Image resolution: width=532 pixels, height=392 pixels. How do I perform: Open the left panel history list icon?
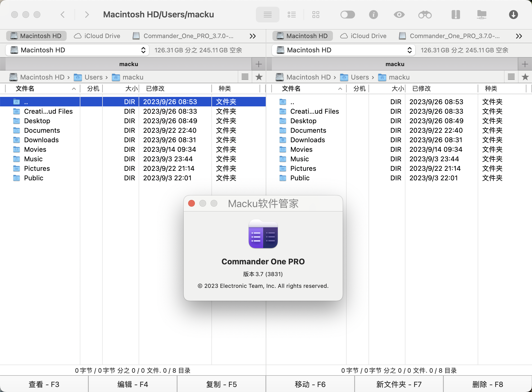(x=245, y=77)
